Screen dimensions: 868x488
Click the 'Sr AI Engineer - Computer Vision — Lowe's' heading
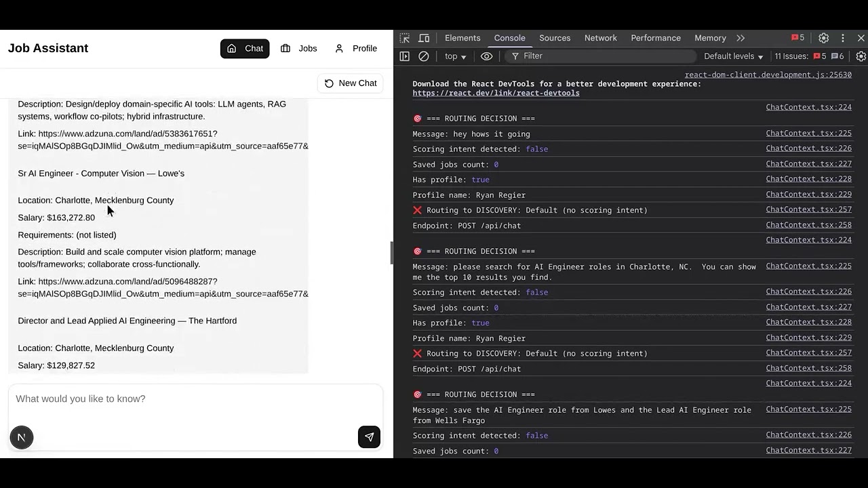tap(101, 174)
